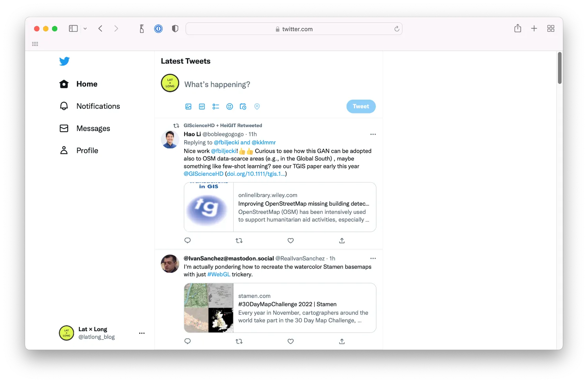Open options menu on Ivan Sanchez's tweet

[373, 258]
